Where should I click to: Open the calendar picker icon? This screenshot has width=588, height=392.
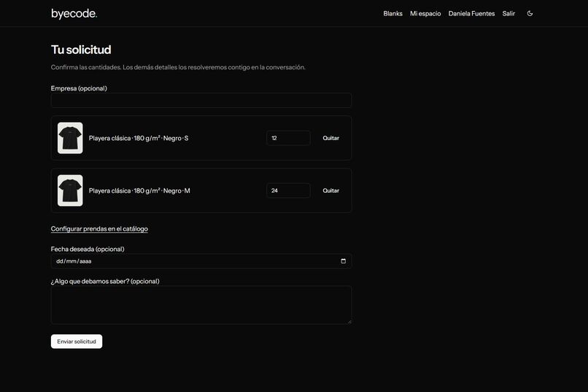coord(343,261)
